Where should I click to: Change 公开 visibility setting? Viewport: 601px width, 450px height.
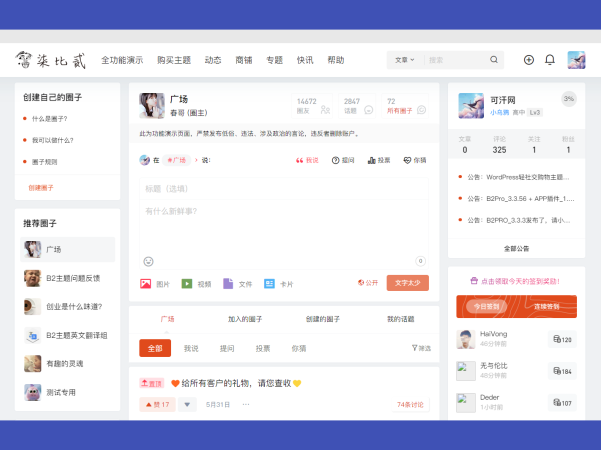(x=368, y=283)
